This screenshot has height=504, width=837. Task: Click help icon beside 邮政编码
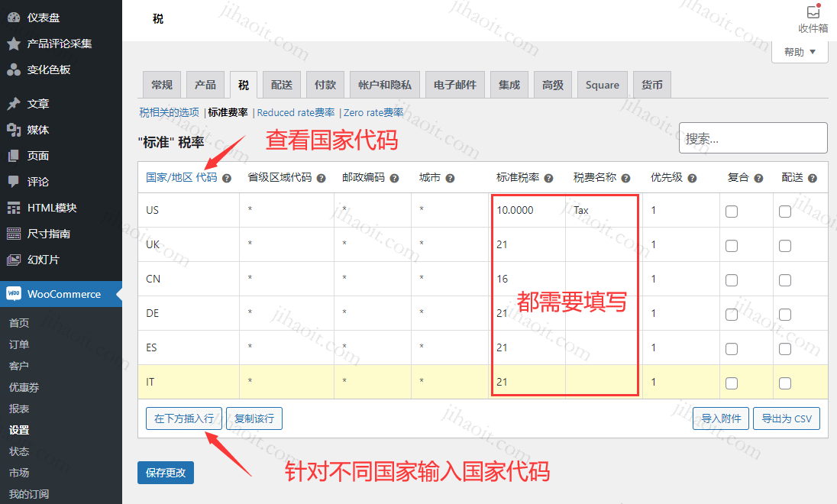395,179
